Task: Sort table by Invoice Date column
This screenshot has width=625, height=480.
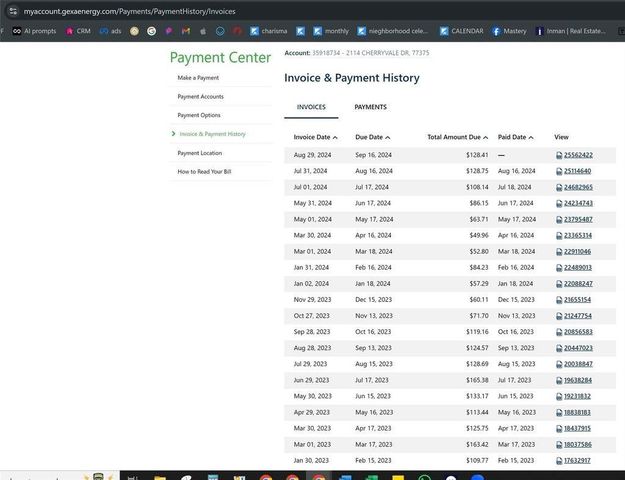Action: [x=314, y=137]
